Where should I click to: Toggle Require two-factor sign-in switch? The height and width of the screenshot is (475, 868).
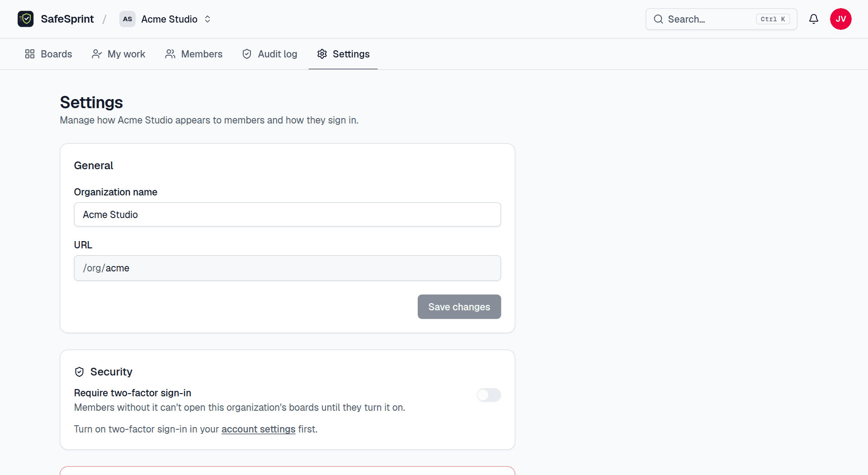tap(489, 395)
